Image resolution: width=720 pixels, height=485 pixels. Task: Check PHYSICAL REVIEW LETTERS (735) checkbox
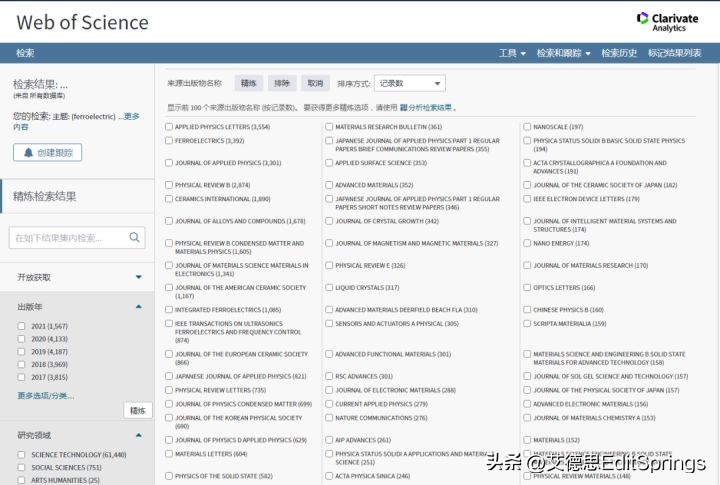[169, 390]
